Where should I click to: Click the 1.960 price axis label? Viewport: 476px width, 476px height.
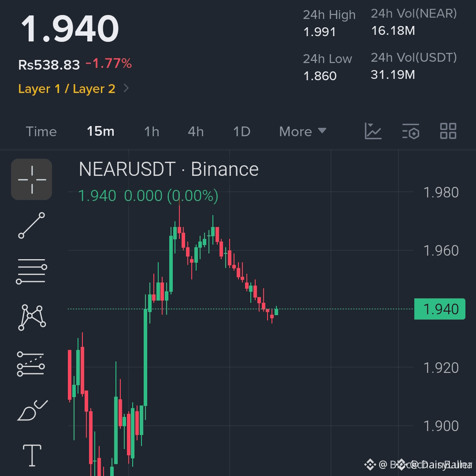[x=441, y=251]
